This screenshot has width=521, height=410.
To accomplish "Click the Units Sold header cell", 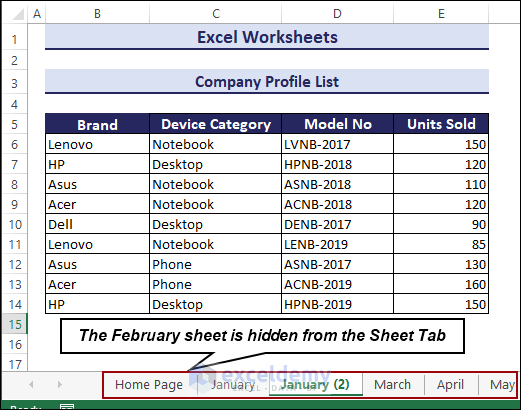I will pyautogui.click(x=441, y=124).
